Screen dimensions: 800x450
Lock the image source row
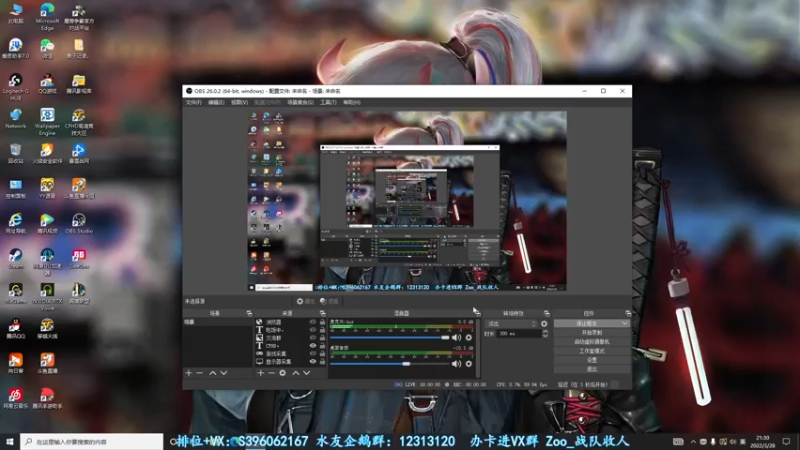point(322,338)
